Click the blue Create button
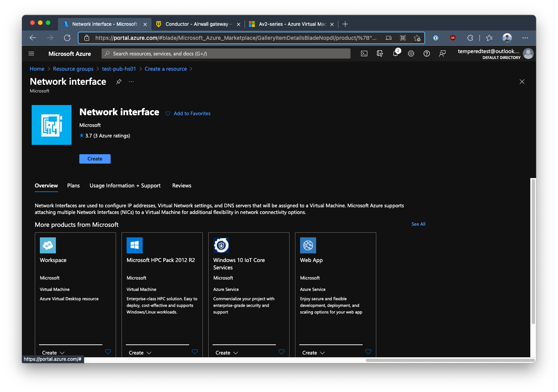Screen dimensions: 558x392 tap(95, 159)
